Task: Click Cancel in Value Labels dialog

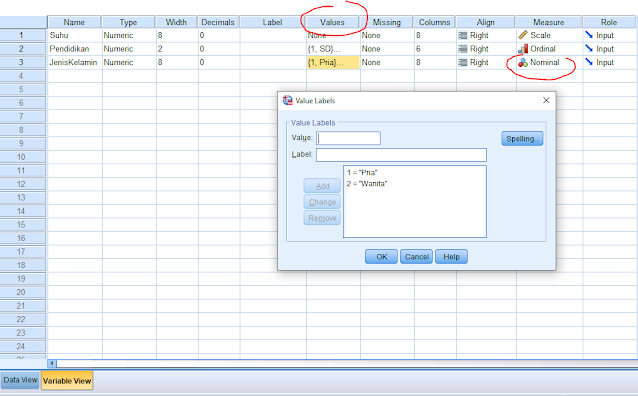Action: [416, 256]
